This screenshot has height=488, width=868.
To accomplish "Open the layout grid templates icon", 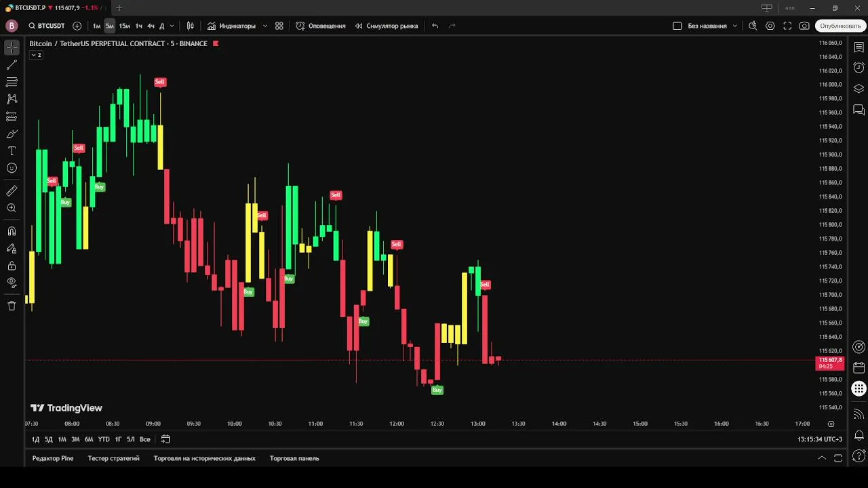I will 279,26.
